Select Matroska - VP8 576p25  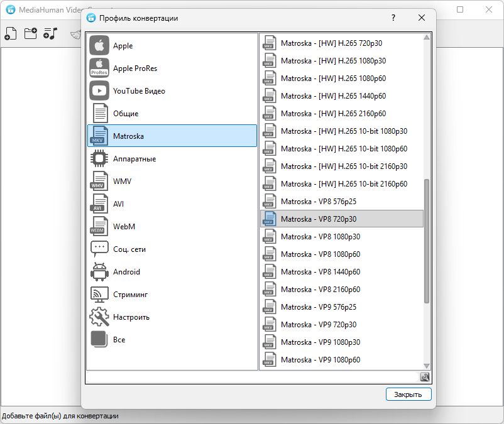(x=342, y=202)
